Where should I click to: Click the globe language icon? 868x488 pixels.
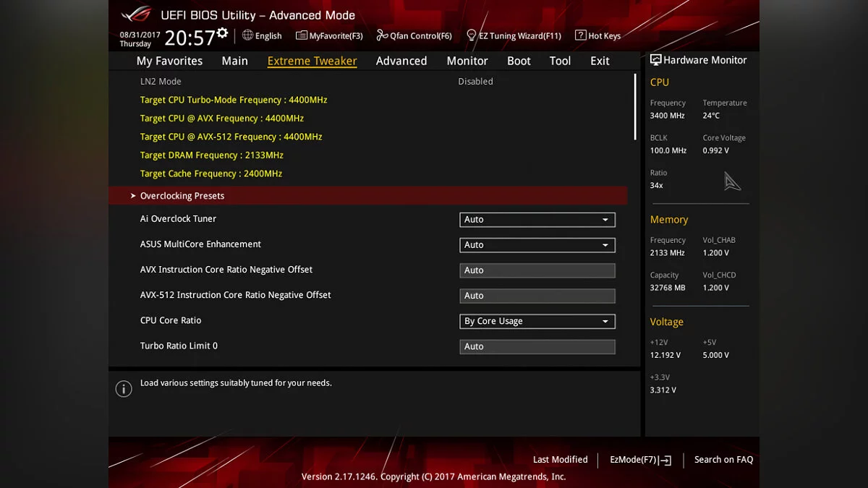247,35
